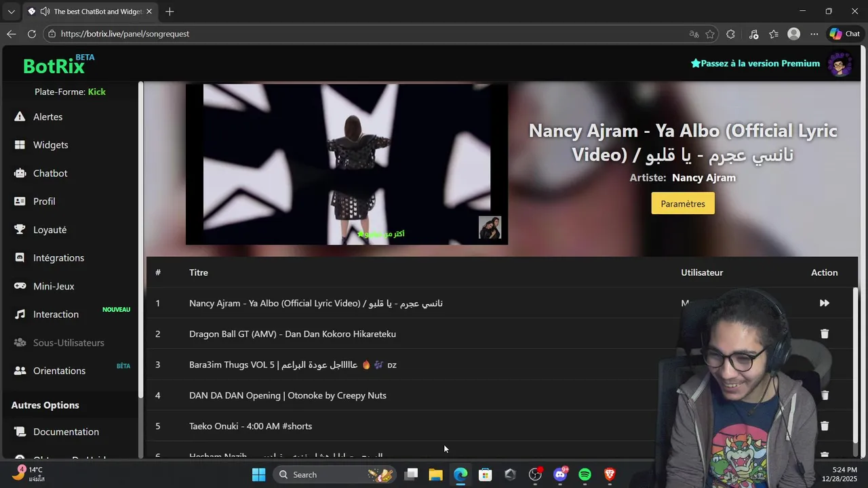Click the Orientations users icon
The image size is (868, 488).
20,371
